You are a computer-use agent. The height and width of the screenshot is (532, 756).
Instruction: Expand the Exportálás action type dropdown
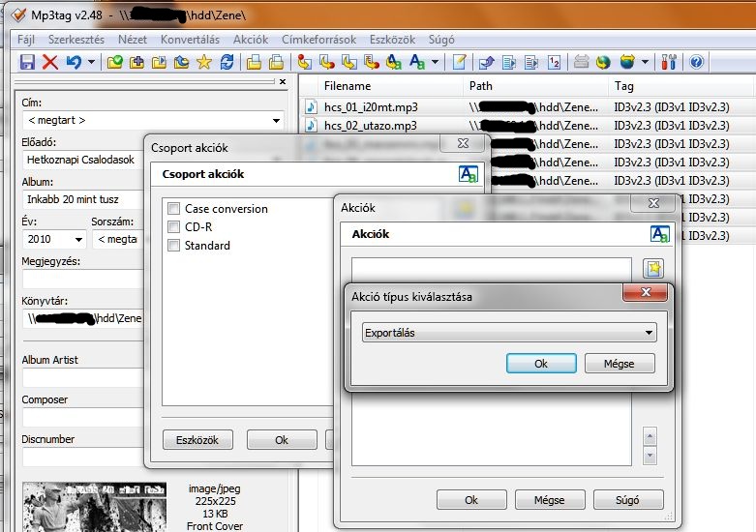[x=649, y=333]
